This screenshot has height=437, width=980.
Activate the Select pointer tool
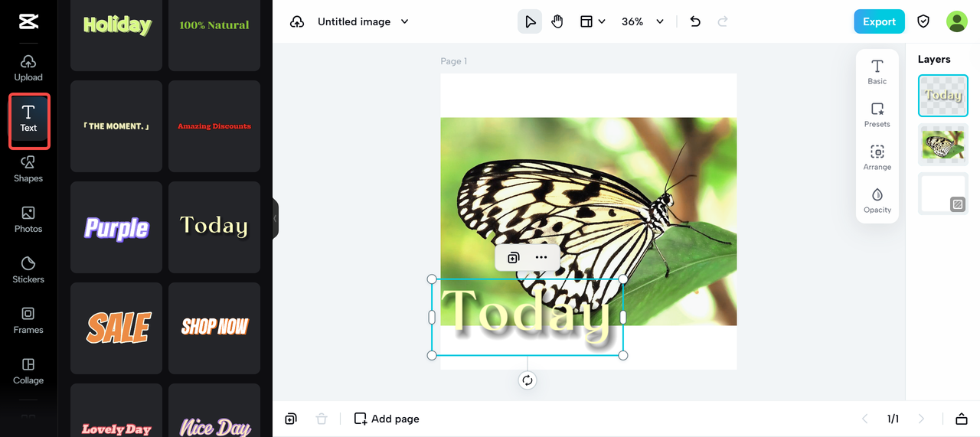530,21
